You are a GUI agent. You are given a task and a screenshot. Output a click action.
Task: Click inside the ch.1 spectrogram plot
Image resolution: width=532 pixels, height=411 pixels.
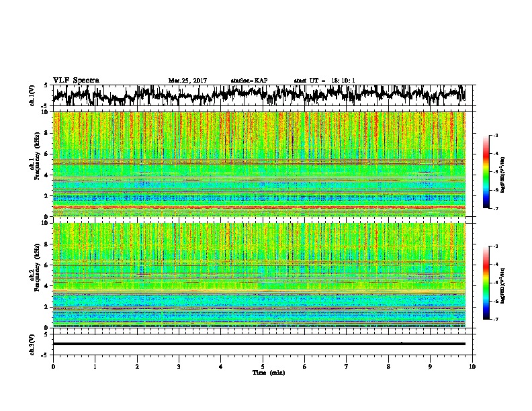[259, 164]
